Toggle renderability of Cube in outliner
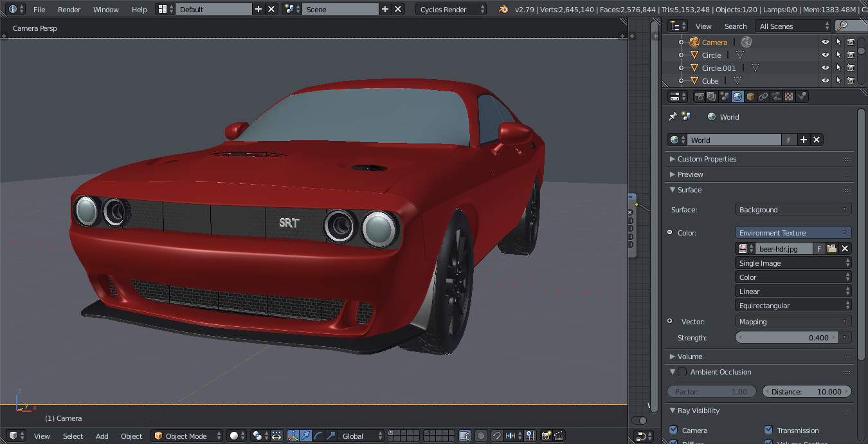 click(x=851, y=80)
